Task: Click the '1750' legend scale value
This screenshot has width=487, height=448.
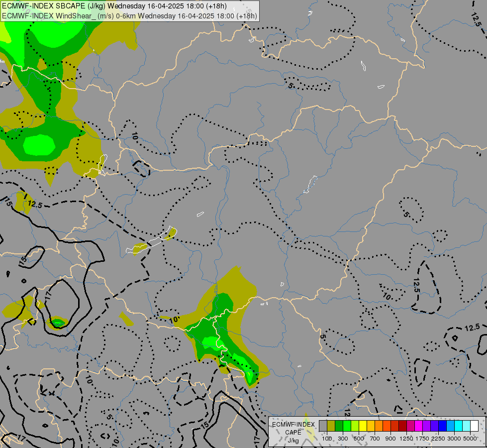Action: [422, 439]
